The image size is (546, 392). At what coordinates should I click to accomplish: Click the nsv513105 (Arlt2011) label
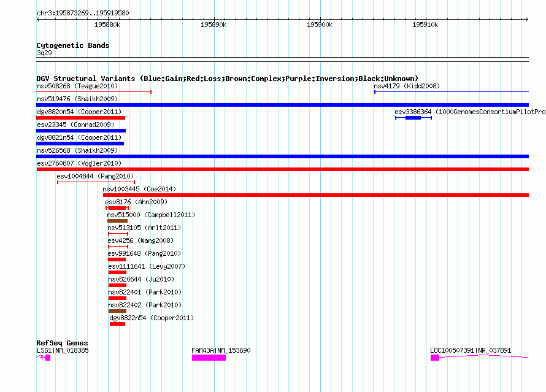tap(144, 228)
